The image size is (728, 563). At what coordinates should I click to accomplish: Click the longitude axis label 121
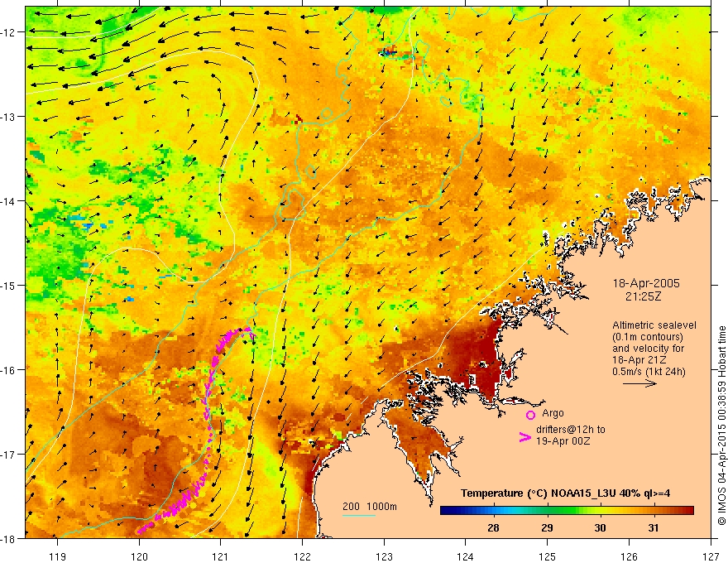pos(221,556)
